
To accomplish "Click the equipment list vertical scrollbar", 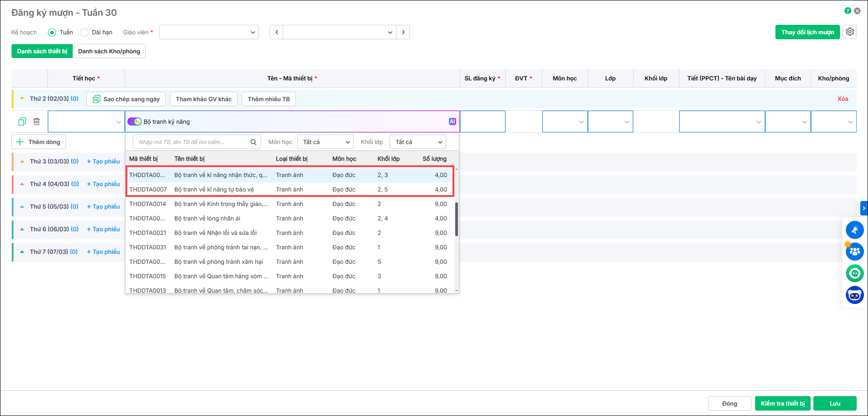I will click(x=457, y=219).
